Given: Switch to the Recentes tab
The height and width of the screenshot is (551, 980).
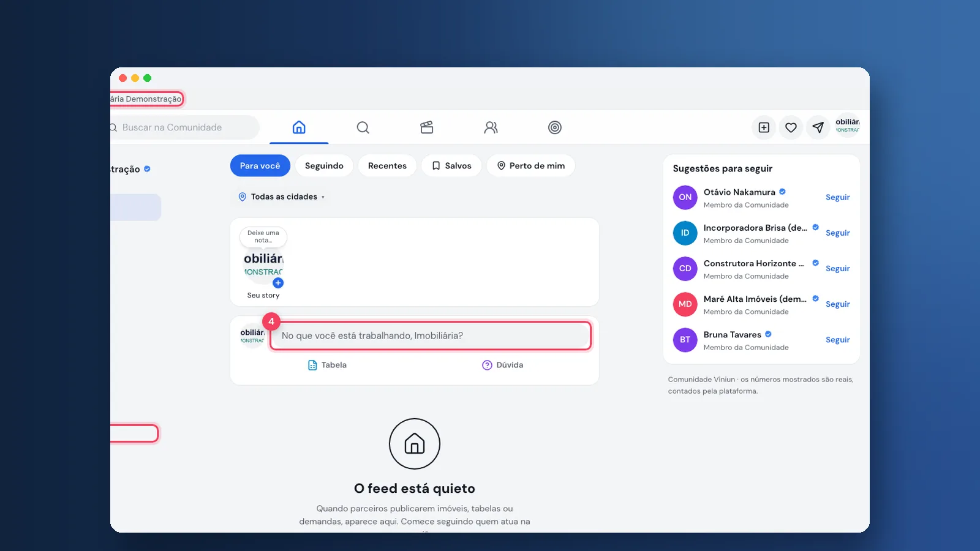Looking at the screenshot, I should 387,166.
